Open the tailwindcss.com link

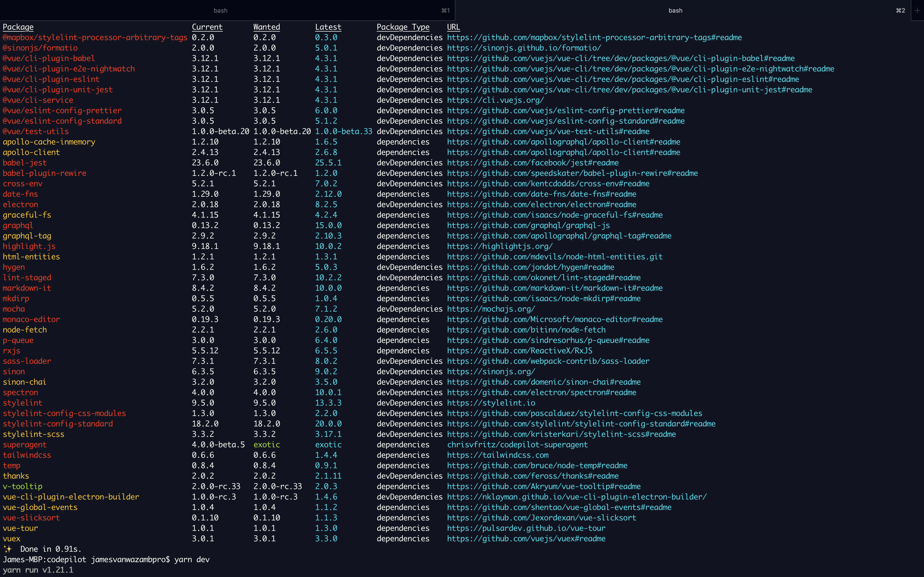click(497, 455)
